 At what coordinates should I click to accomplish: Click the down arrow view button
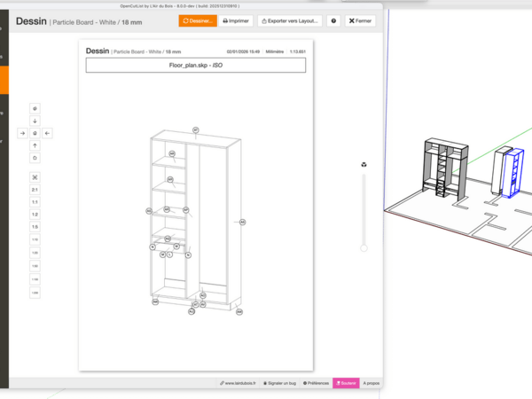pos(35,121)
